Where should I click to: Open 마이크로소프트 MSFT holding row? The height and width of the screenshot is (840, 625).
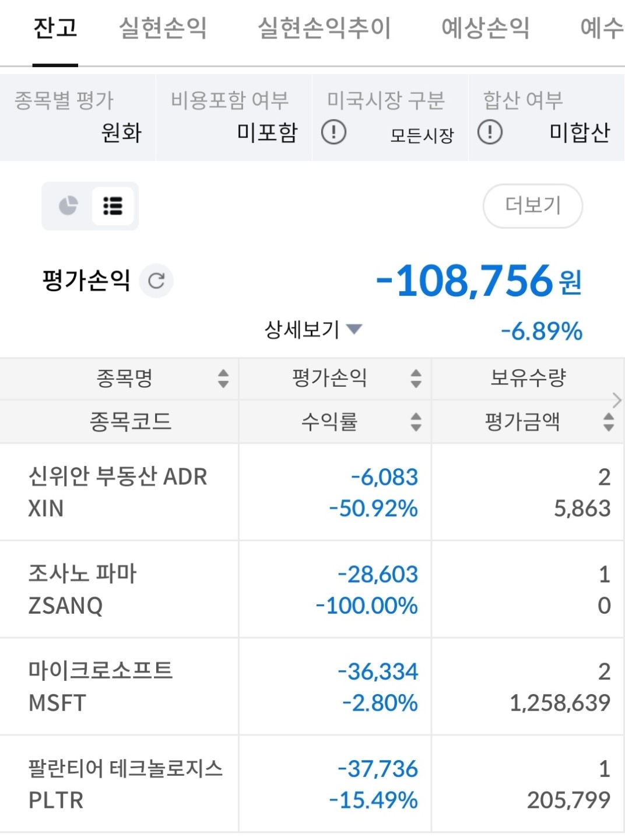tap(312, 687)
